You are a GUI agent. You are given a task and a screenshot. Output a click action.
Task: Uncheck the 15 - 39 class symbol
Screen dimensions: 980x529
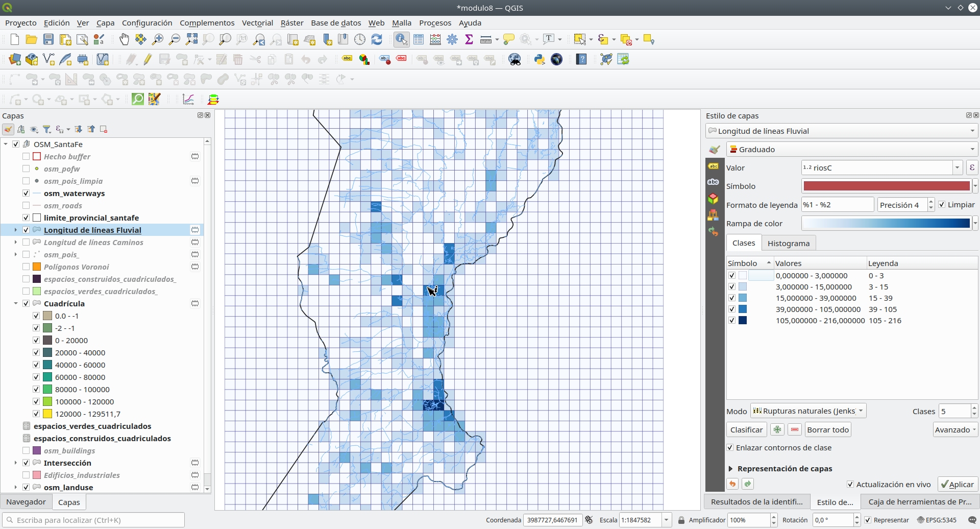click(x=732, y=298)
